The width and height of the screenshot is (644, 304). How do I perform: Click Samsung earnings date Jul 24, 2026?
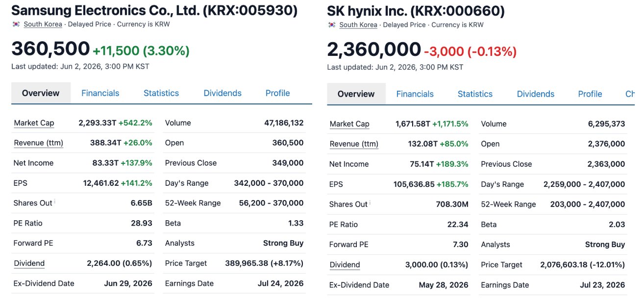coord(281,283)
